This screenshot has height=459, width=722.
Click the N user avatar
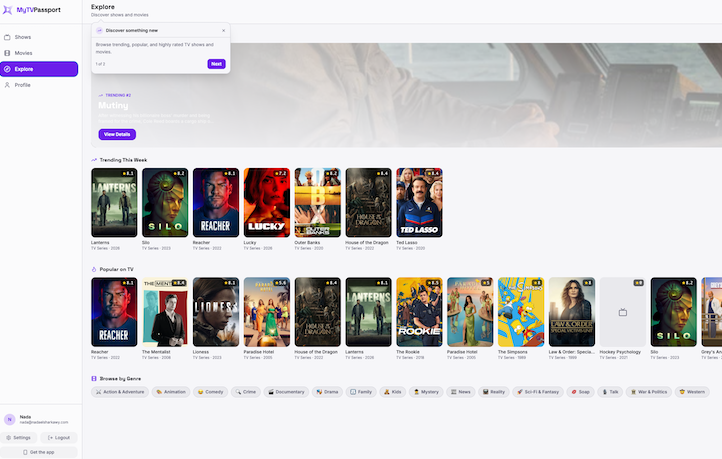tap(10, 419)
